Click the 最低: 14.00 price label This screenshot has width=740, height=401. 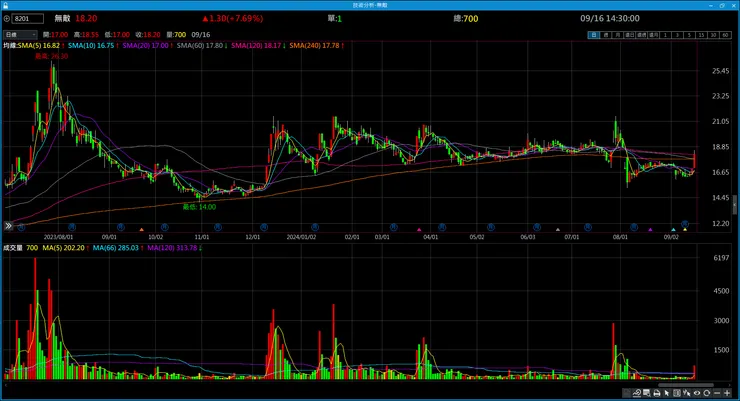click(199, 207)
